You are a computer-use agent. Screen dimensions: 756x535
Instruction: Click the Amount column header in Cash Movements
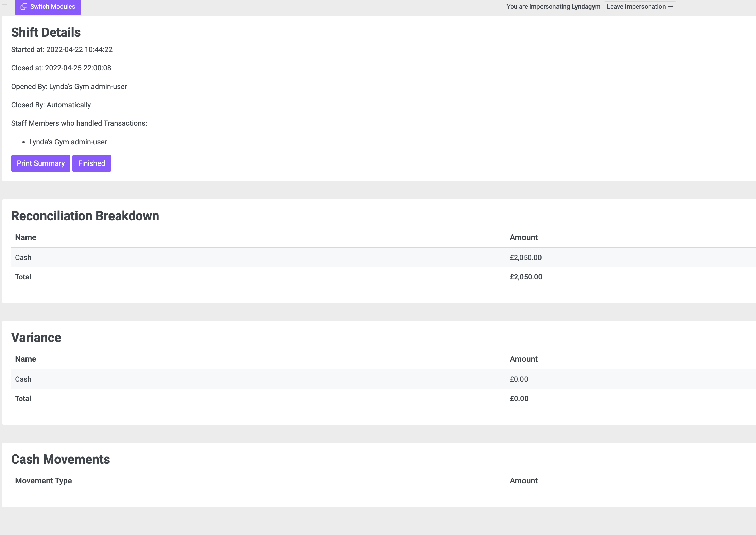tap(523, 481)
